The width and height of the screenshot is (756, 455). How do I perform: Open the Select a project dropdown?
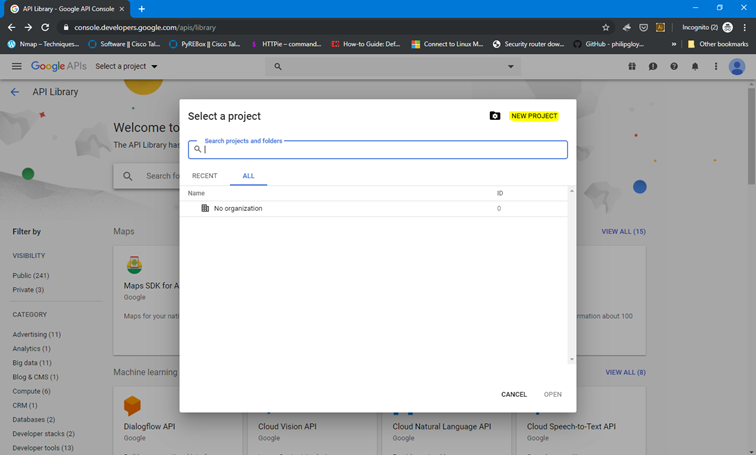click(x=126, y=67)
